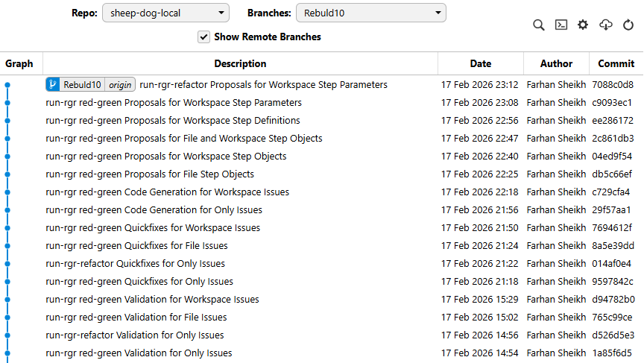644x363 pixels.
Task: Click the Date column header
Action: coord(481,63)
